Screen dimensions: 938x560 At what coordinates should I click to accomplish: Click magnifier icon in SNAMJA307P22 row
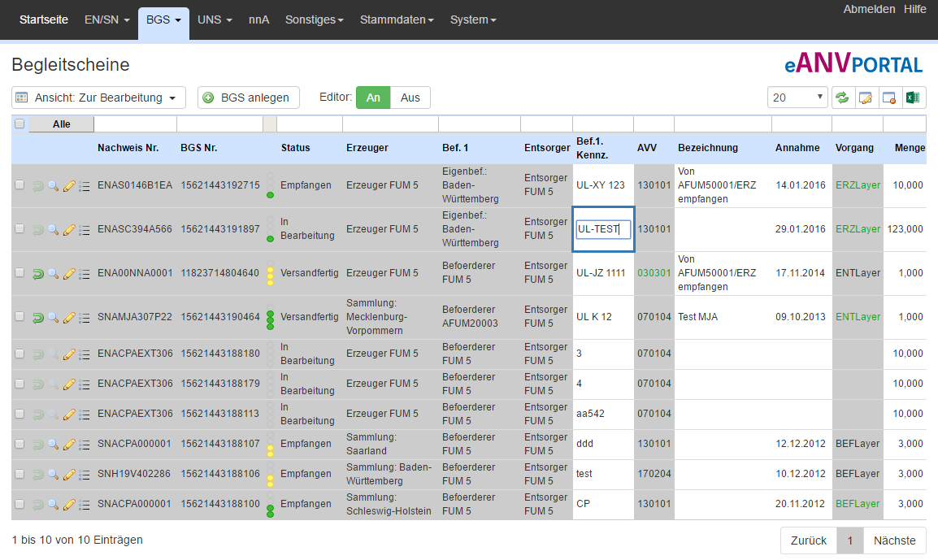(x=54, y=317)
